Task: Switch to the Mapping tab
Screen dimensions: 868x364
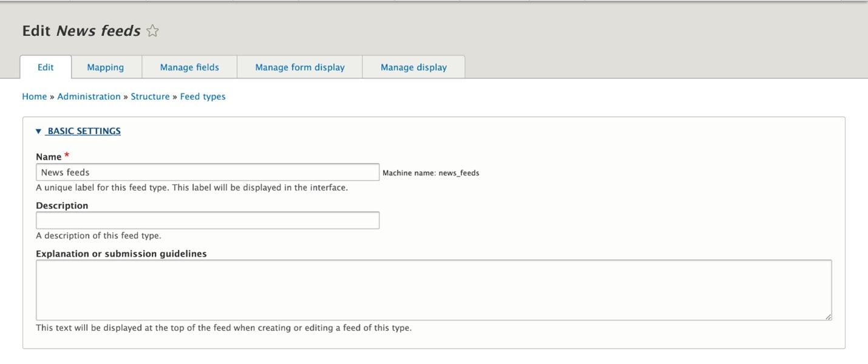Action: click(106, 67)
